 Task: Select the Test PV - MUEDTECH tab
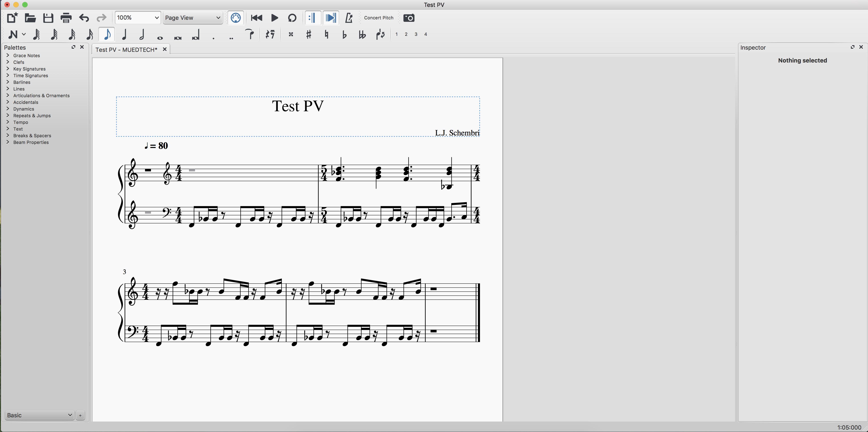tap(126, 50)
